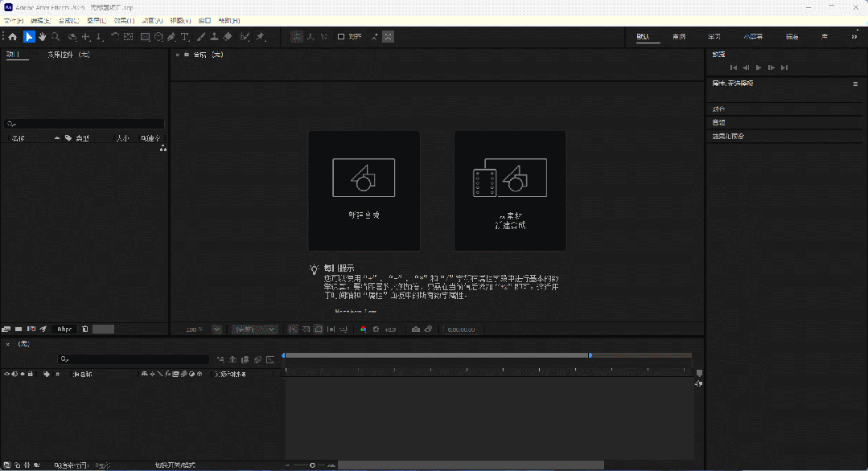Select the Orbit camera tool
Image resolution: width=868 pixels, height=471 pixels.
72,37
